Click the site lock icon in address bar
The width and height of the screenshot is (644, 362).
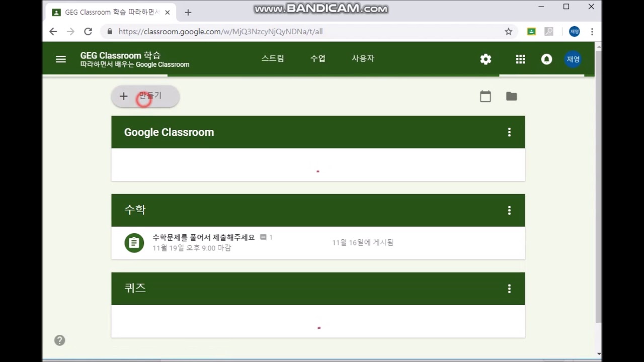coord(110,32)
